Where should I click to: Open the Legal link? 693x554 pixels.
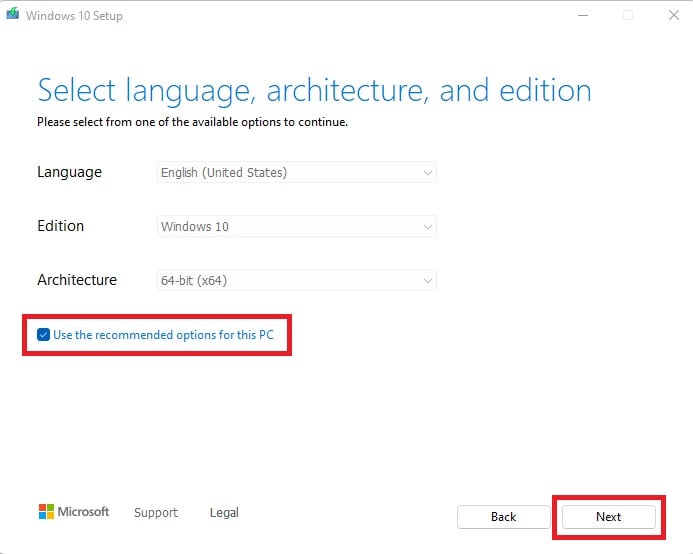click(x=224, y=513)
